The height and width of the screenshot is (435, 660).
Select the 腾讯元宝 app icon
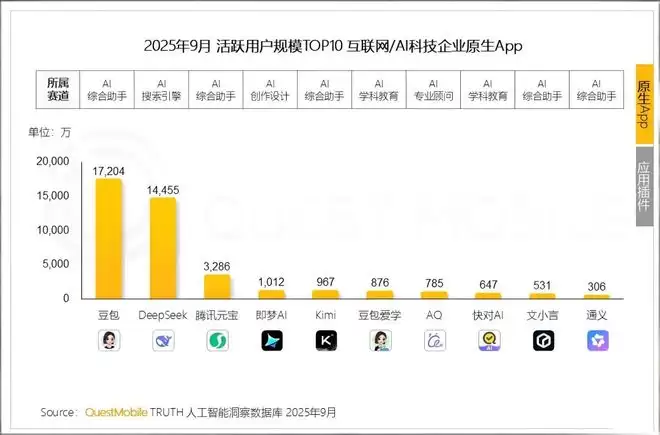(x=217, y=341)
